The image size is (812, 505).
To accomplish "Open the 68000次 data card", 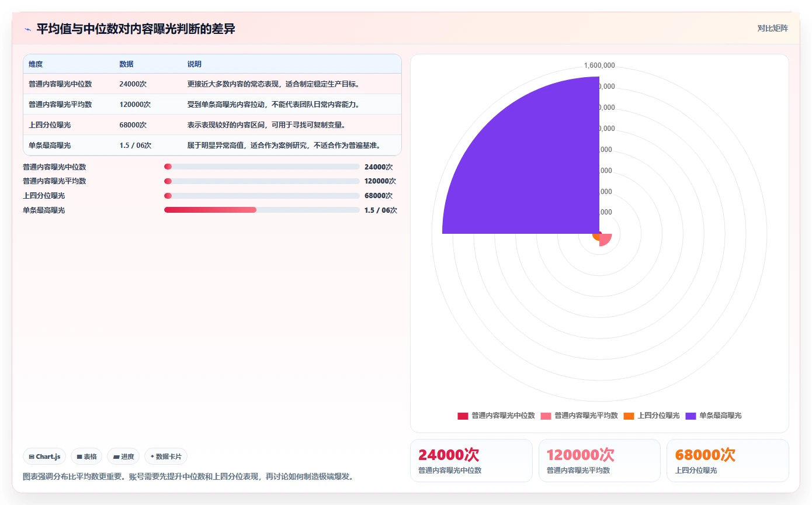I will [728, 461].
